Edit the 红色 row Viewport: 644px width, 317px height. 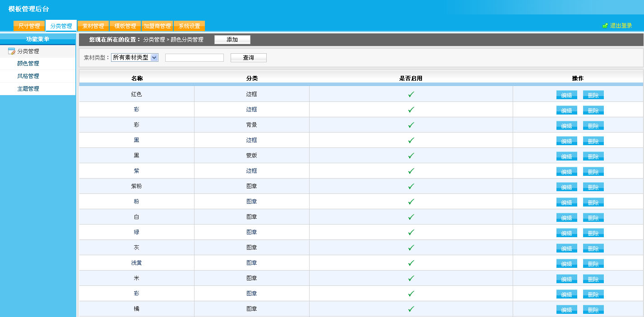[x=567, y=95]
